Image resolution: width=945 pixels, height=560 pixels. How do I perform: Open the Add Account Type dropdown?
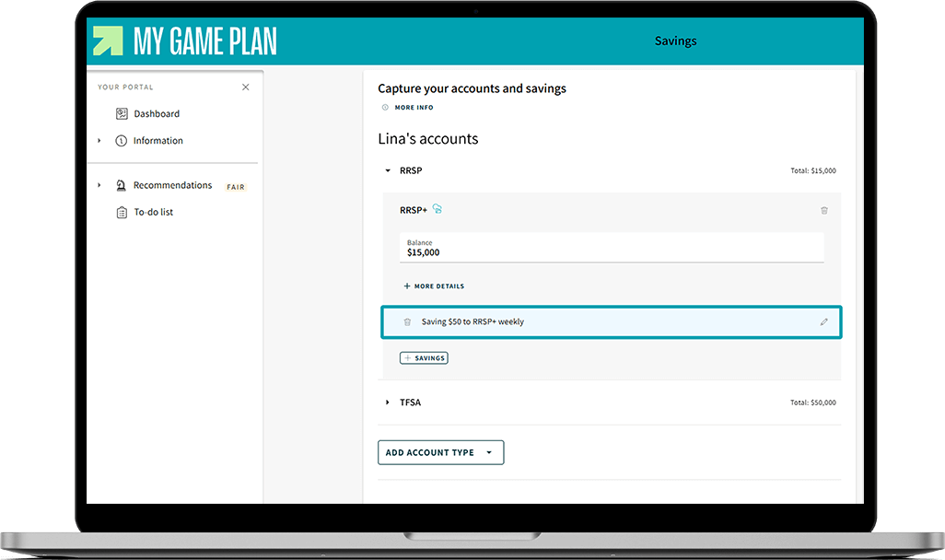click(x=440, y=452)
